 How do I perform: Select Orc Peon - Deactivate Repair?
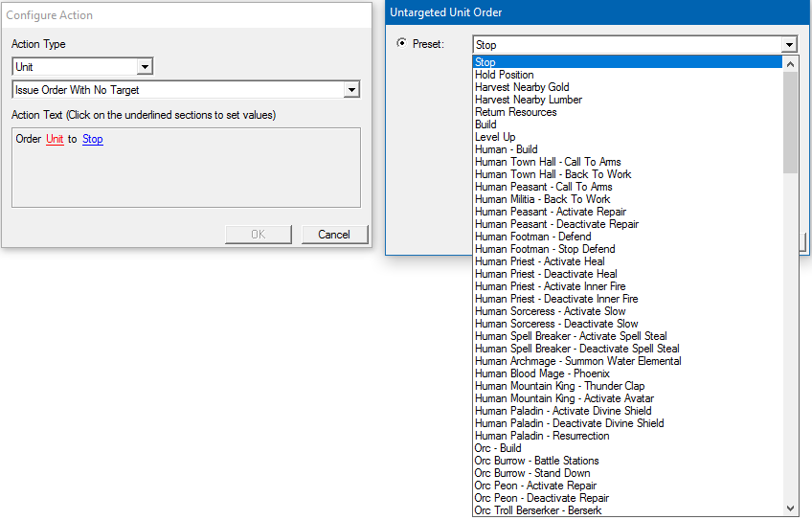pyautogui.click(x=627, y=497)
